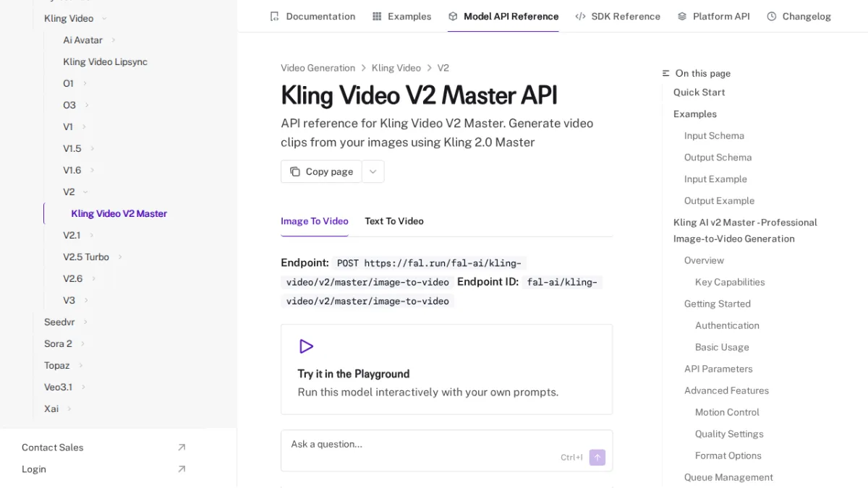Collapse the Kling Video sidebar section
This screenshot has width=868, height=488.
click(104, 19)
